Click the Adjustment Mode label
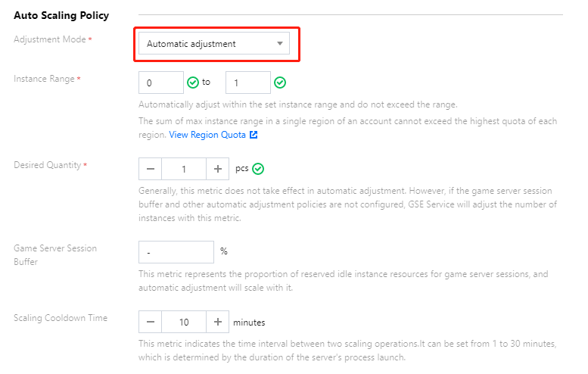This screenshot has height=374, width=588. coord(50,39)
